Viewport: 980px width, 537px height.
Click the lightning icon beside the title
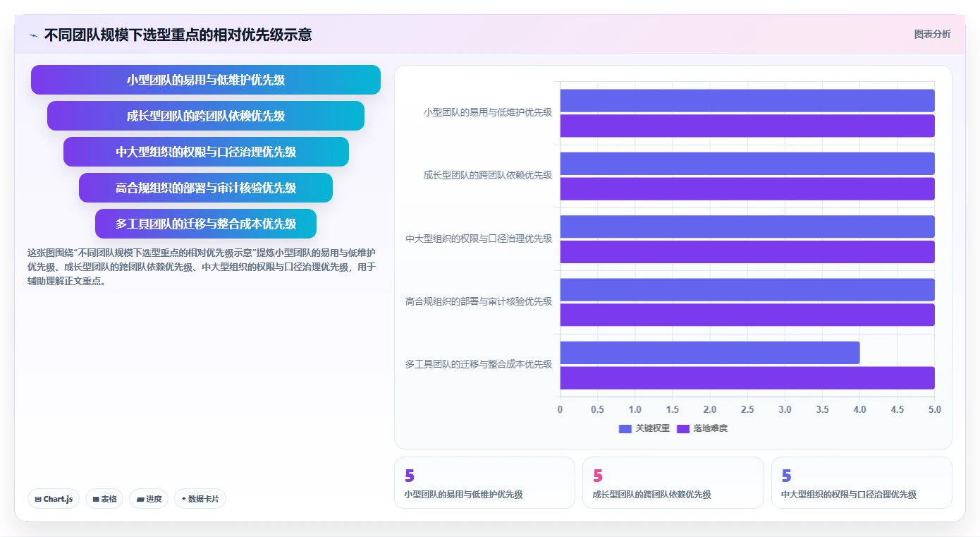(33, 35)
